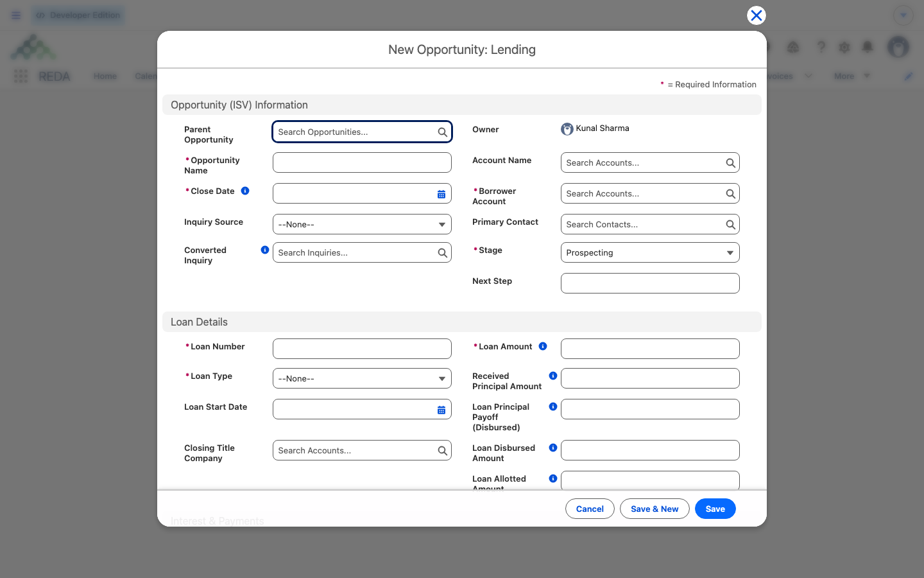924x578 pixels.
Task: Click the Cancel button
Action: (x=590, y=509)
